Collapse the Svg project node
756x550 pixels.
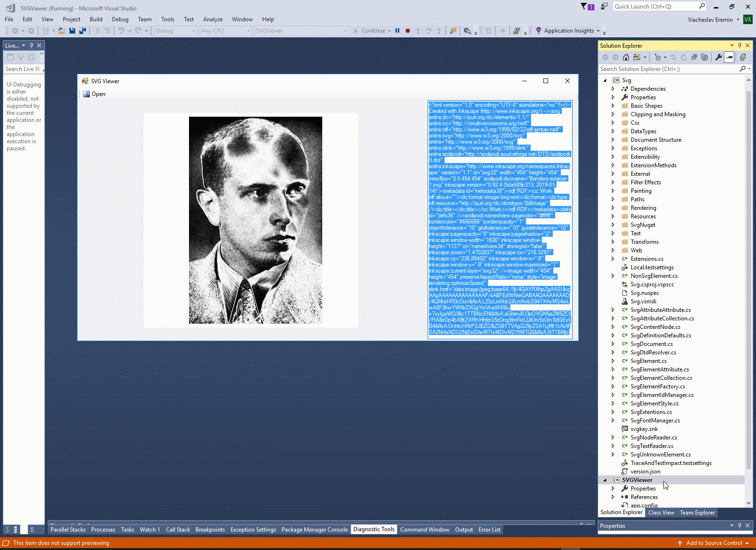[x=605, y=80]
